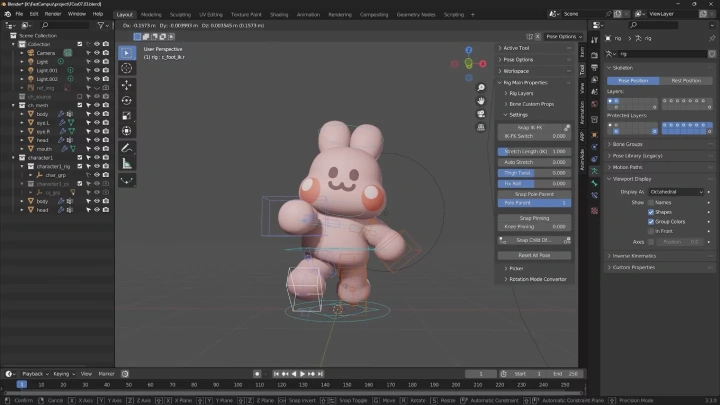Enable the In Front checkbox
Image resolution: width=720 pixels, height=405 pixels.
coord(651,231)
